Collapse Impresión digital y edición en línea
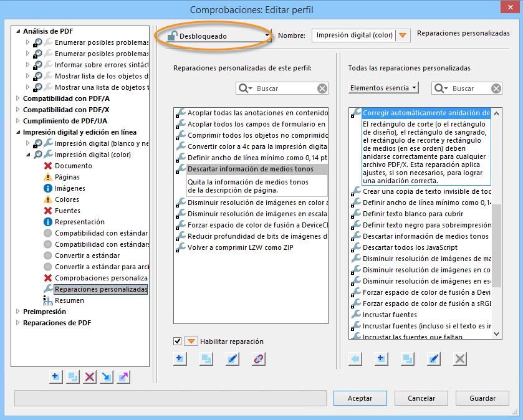The image size is (523, 420). [x=18, y=132]
